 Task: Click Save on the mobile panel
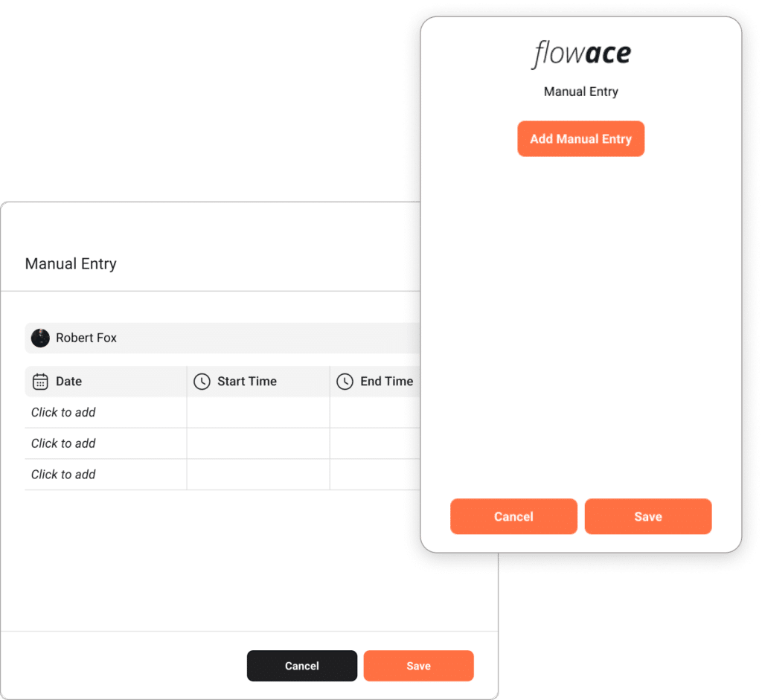pos(648,516)
